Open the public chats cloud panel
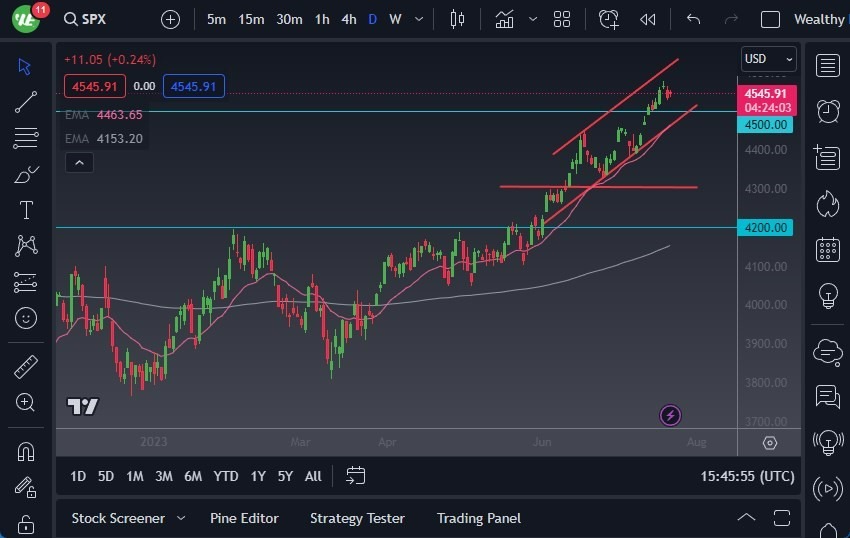Image resolution: width=850 pixels, height=538 pixels. pos(827,353)
